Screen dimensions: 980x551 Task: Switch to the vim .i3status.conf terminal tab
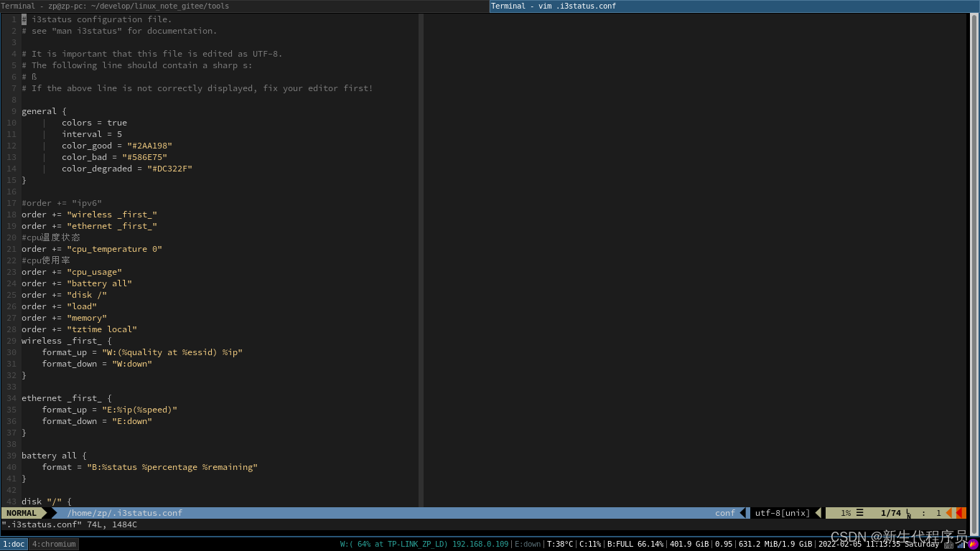734,6
